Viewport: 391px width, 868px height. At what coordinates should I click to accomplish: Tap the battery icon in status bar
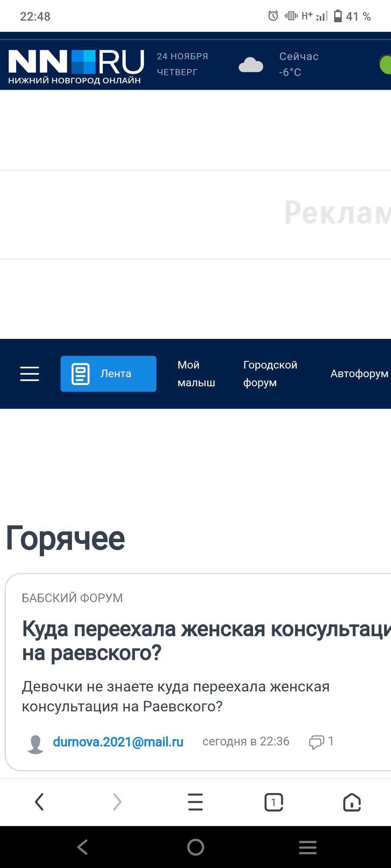tap(338, 16)
